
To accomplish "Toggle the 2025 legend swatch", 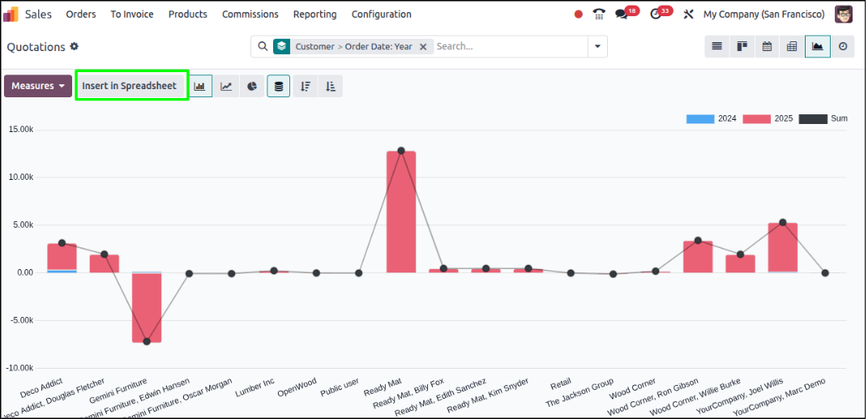I will pos(757,118).
